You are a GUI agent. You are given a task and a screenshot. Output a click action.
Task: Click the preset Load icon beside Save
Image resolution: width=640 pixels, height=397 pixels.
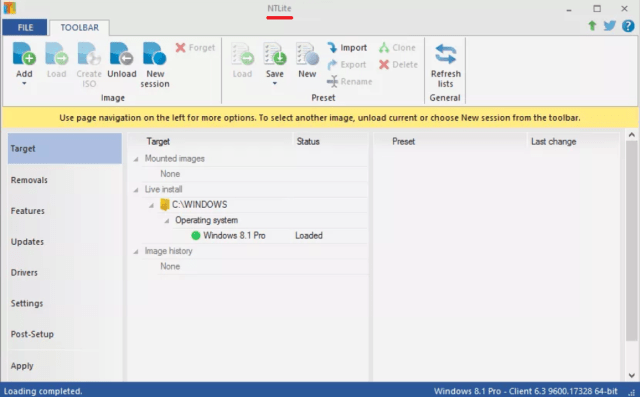click(x=242, y=53)
